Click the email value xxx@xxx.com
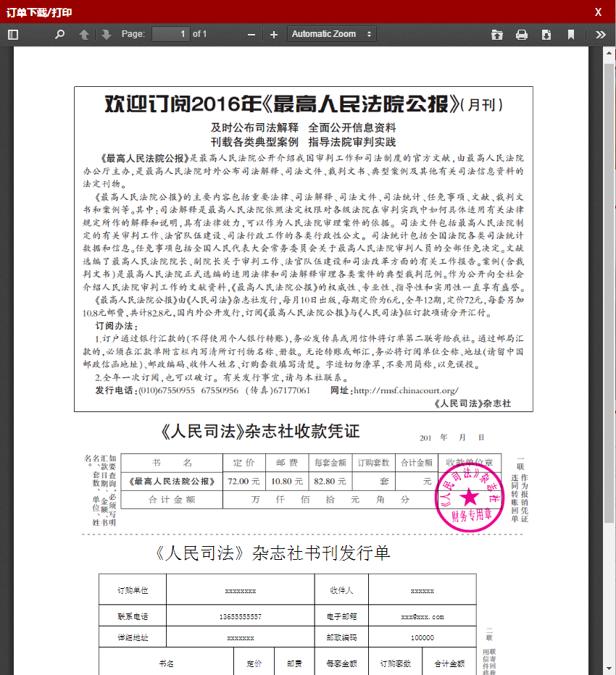The width and height of the screenshot is (616, 675). (423, 617)
